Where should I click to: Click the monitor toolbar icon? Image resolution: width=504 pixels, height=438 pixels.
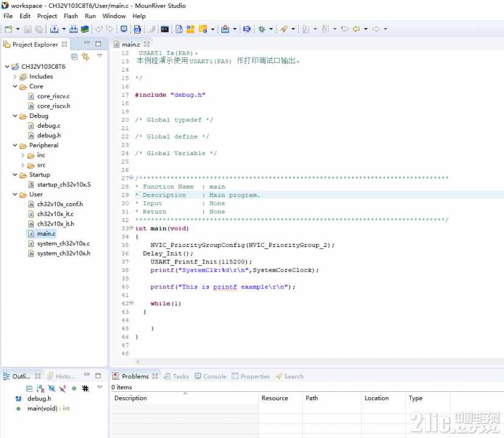click(x=124, y=29)
